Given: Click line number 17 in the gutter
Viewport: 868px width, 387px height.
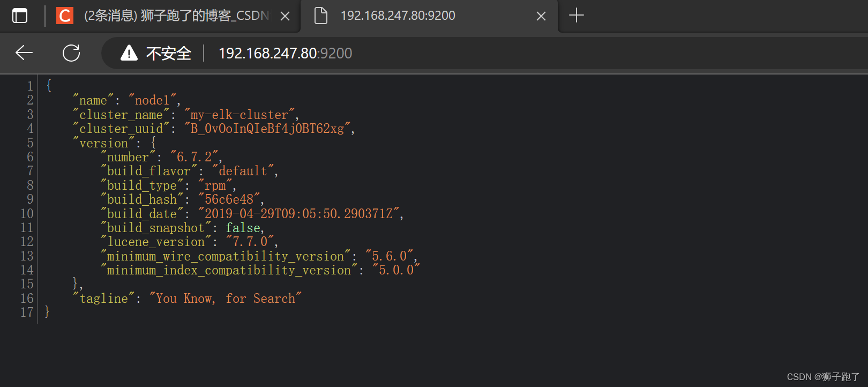Looking at the screenshot, I should 27,312.
